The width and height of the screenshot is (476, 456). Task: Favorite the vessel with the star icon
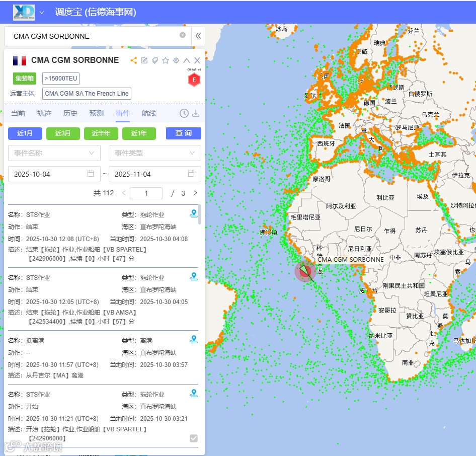click(x=166, y=60)
